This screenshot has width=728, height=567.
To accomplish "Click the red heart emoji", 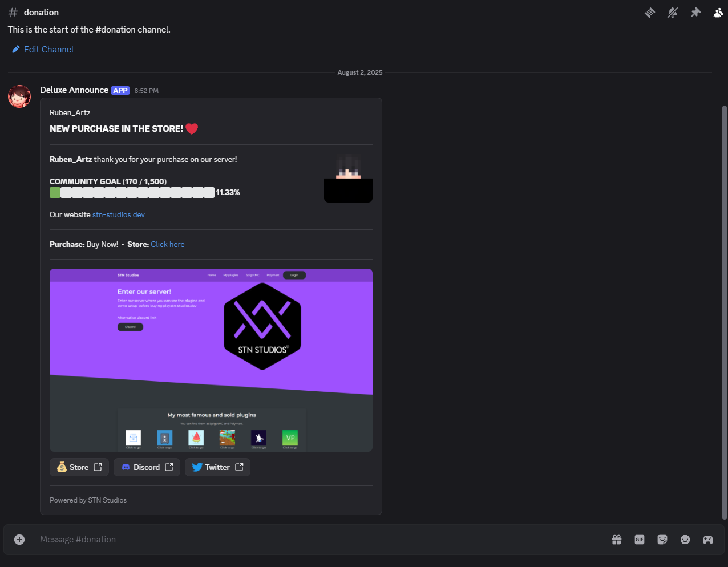I will 192,129.
